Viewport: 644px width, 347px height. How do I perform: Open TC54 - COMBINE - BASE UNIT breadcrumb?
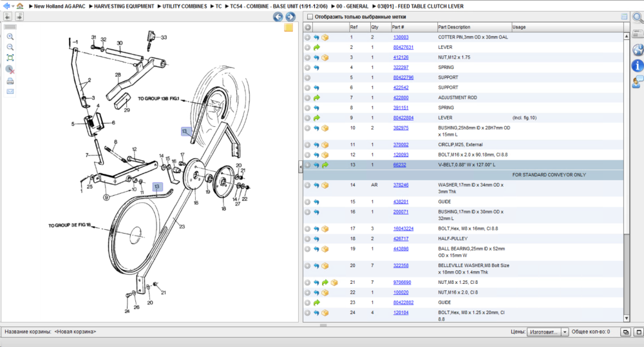[279, 6]
